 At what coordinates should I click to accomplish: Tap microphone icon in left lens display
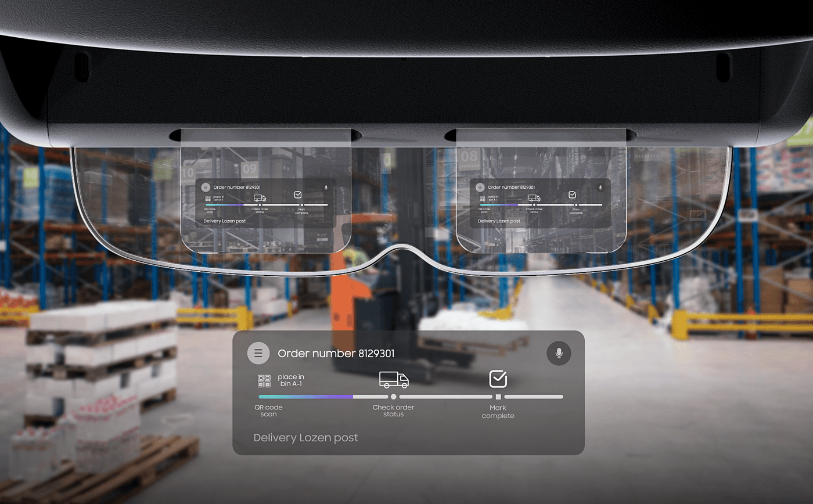(x=326, y=188)
